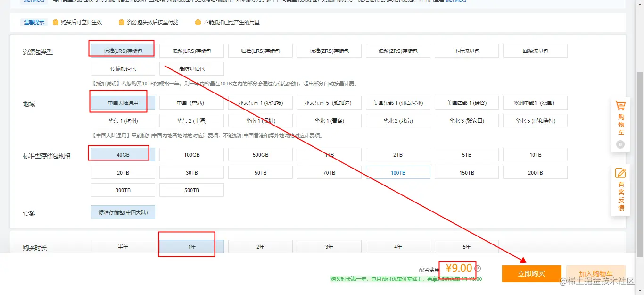Image resolution: width=644 pixels, height=295 pixels.
Task: Click the 有奖反馈 feedback pencil icon
Action: [x=620, y=173]
